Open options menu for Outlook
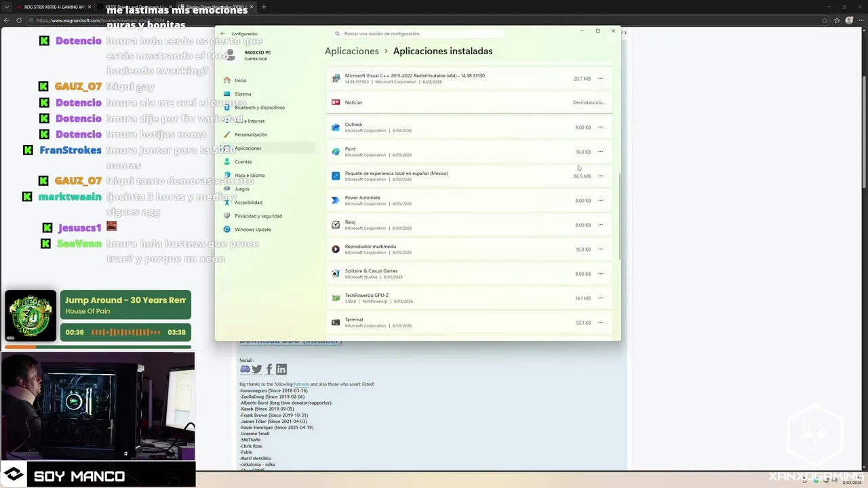The image size is (868, 488). 600,127
